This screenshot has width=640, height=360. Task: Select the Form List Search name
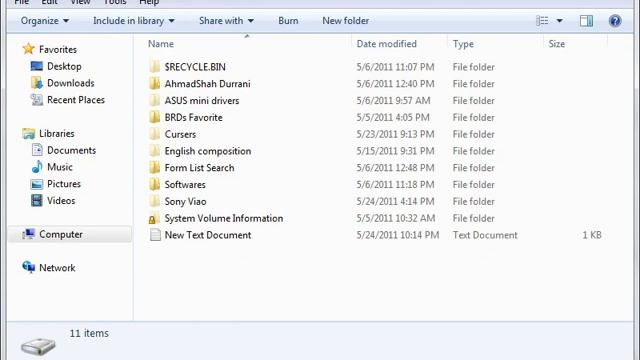click(199, 168)
